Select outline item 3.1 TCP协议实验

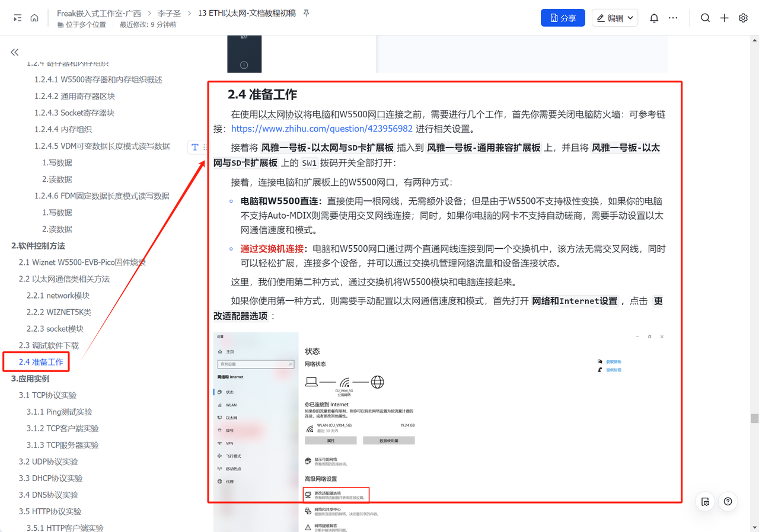47,395
